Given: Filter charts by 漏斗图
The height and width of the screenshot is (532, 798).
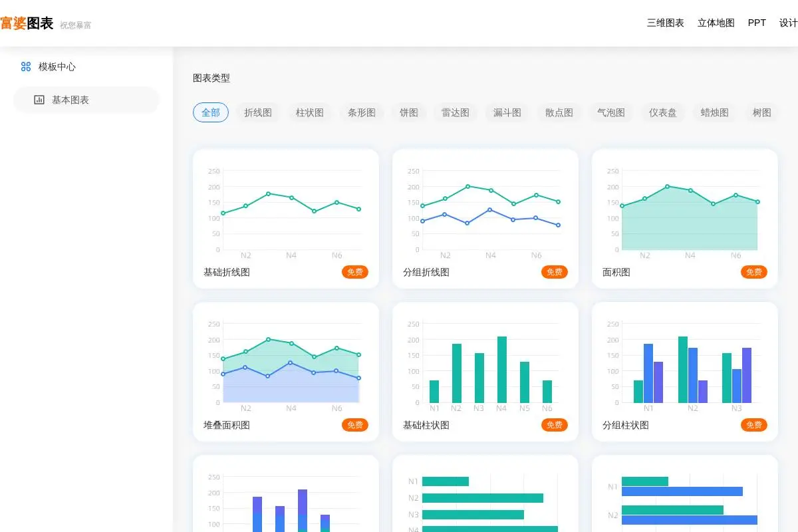Looking at the screenshot, I should tap(507, 112).
